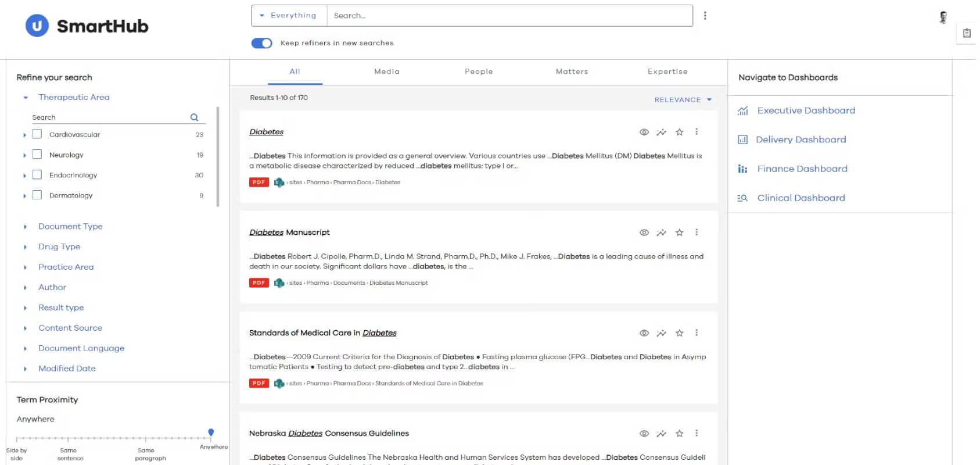Check the Dermatology checkbox
Screen dimensions: 980x465
tap(37, 195)
